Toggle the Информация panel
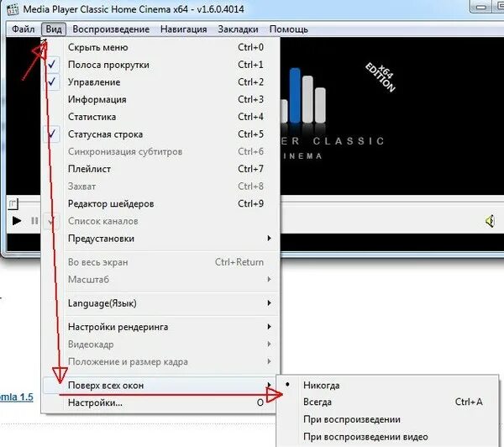Image resolution: width=504 pixels, height=447 pixels. tap(160, 99)
